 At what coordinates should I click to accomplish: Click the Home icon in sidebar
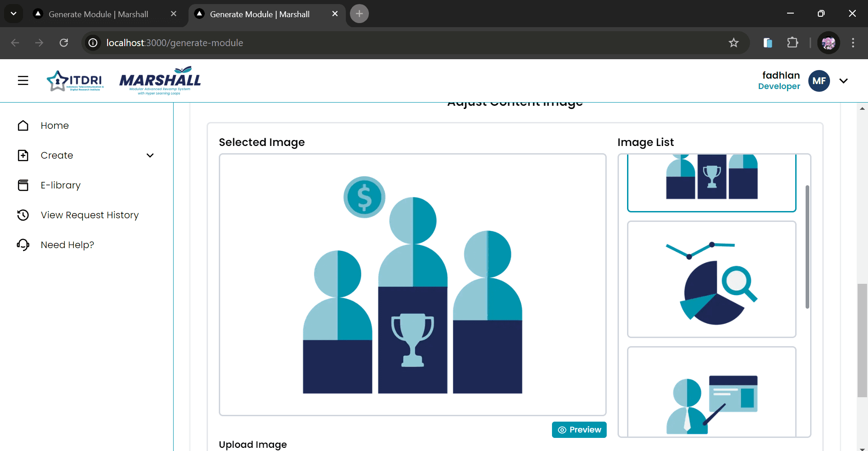pos(23,126)
